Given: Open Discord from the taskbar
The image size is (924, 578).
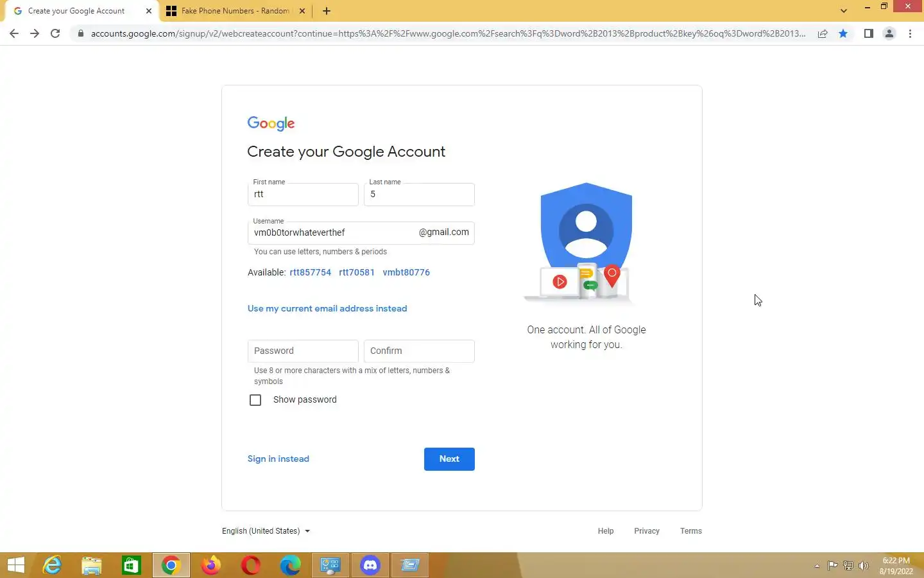Looking at the screenshot, I should point(370,565).
